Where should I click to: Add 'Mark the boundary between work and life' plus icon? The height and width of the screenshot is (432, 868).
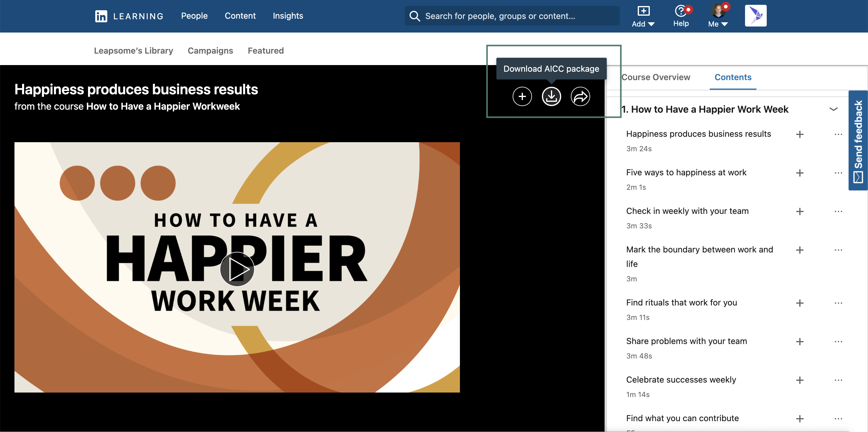click(x=800, y=250)
